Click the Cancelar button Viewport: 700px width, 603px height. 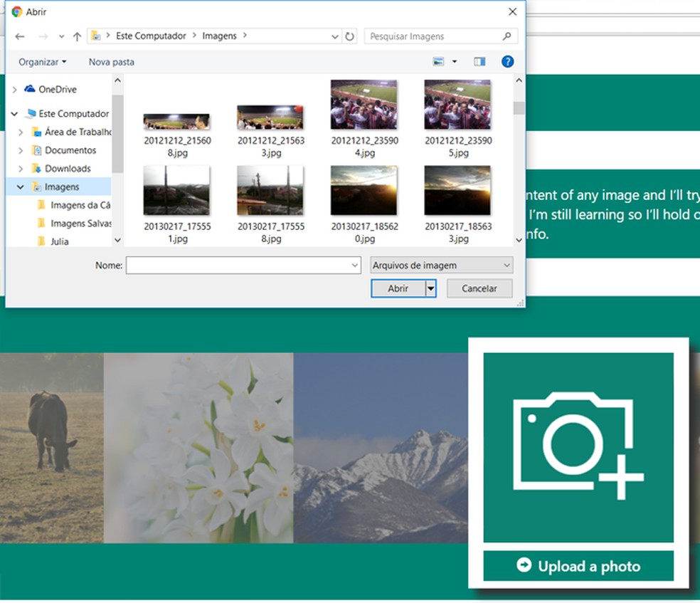479,288
